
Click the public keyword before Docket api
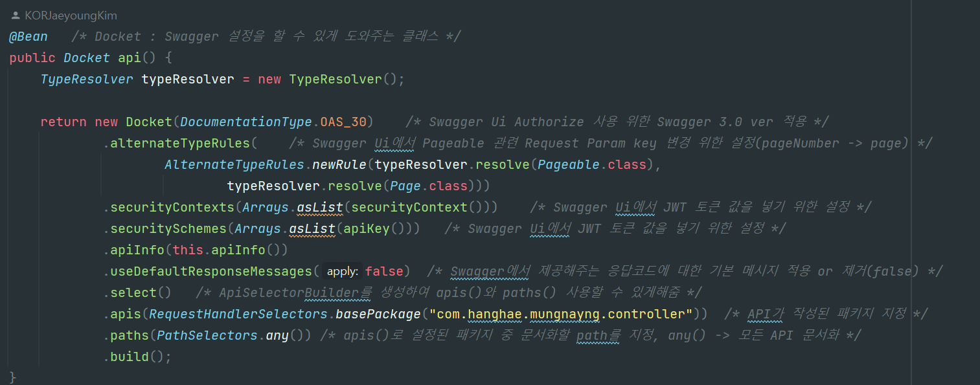[32, 58]
